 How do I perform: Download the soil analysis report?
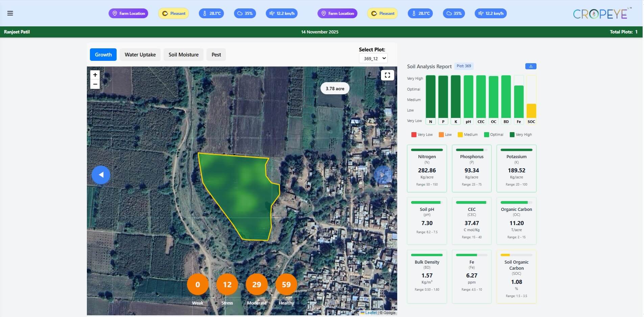(531, 66)
